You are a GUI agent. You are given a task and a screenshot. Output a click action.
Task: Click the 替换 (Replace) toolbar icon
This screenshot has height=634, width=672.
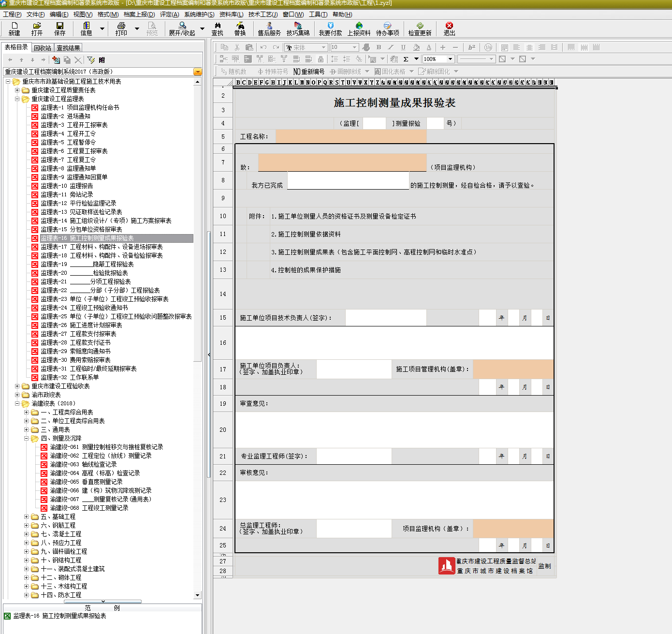point(240,29)
